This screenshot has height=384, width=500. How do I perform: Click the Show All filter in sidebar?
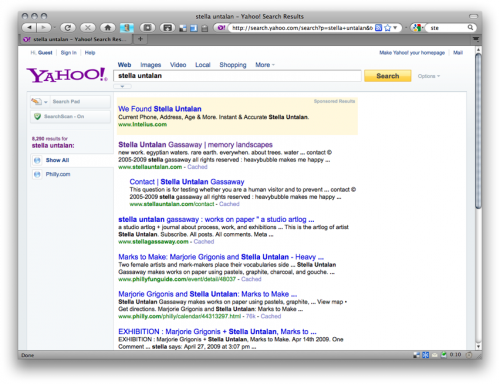tap(57, 160)
